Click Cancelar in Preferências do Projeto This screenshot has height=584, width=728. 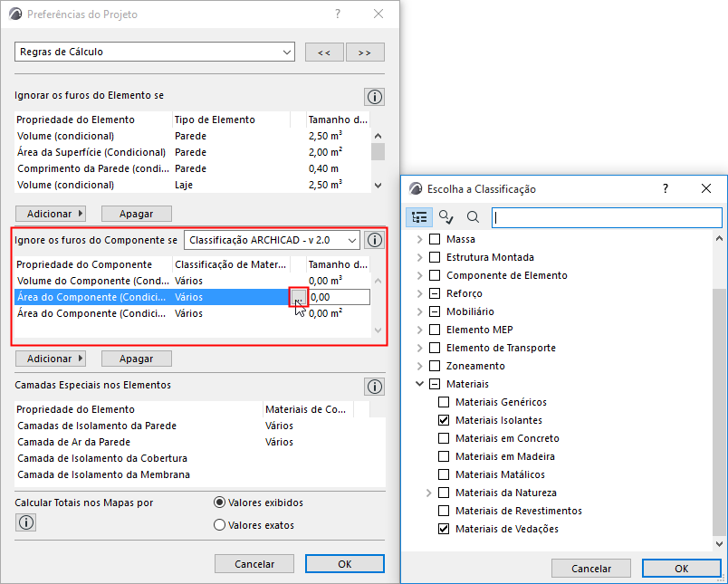coord(254,563)
